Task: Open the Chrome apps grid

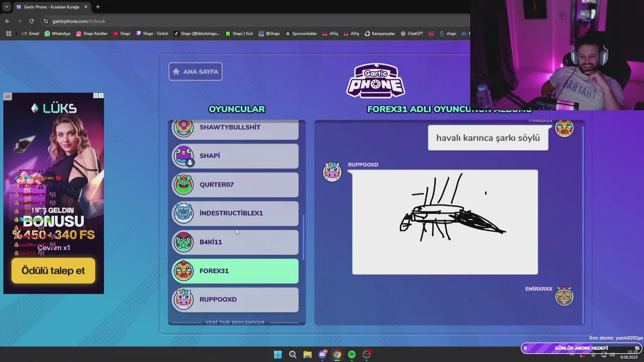Action: (x=9, y=34)
